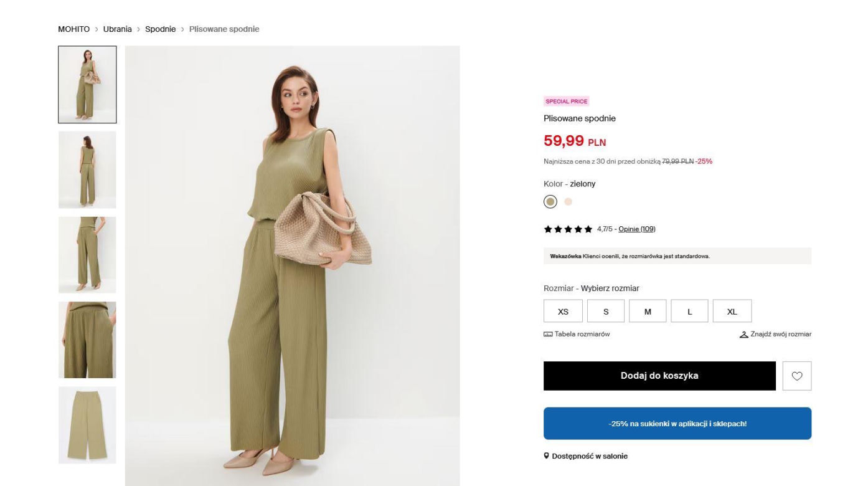
Task: Click the hanger icon to find your size
Action: pos(743,335)
